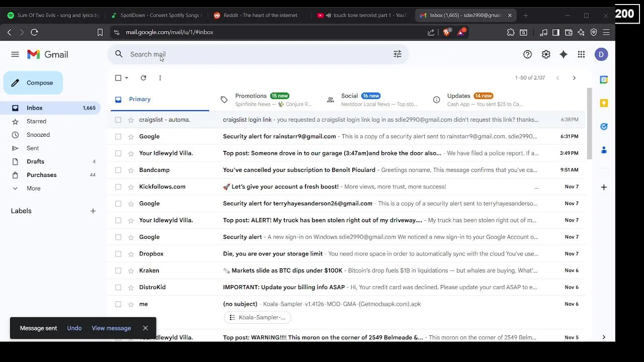Click browser reload button
This screenshot has height=362, width=644.
[34, 32]
